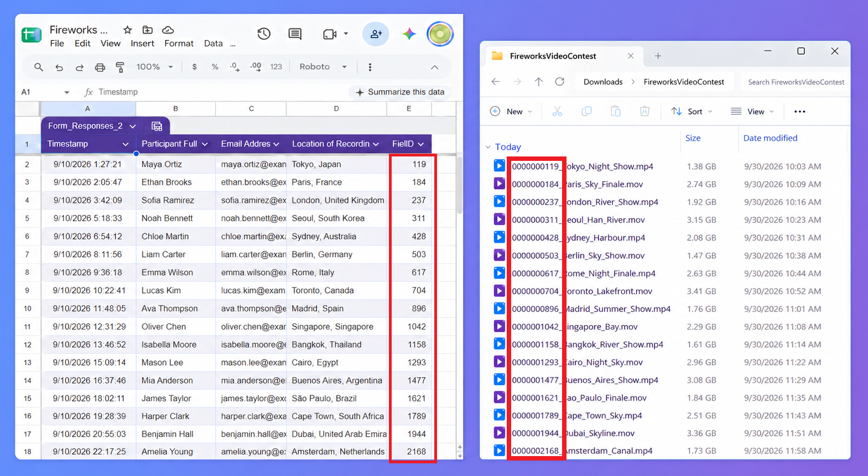Viewport: 868px width, 476px height.
Task: Open the Participant Full column dropdown
Action: (205, 144)
